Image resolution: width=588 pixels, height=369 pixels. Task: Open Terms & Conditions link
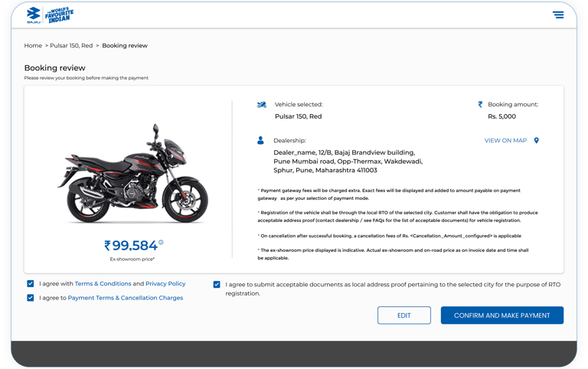(x=103, y=283)
